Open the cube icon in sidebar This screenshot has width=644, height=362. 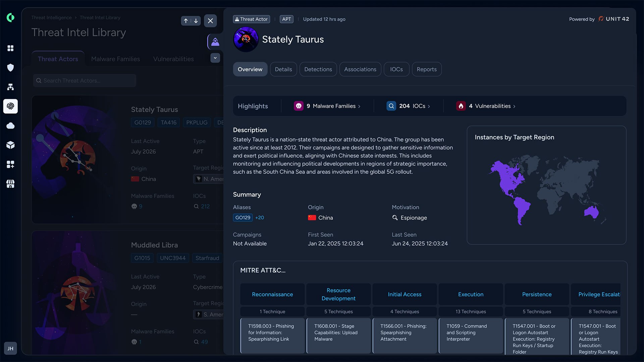[10, 145]
